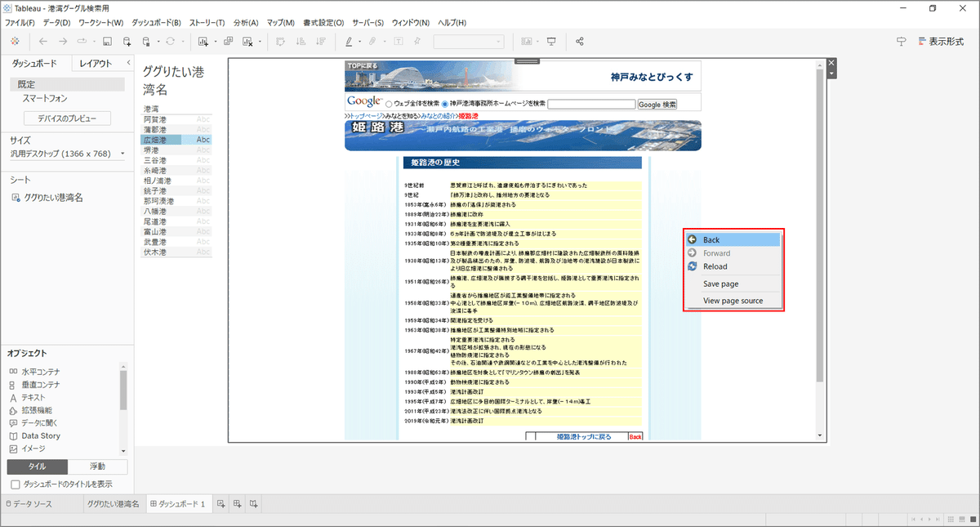This screenshot has width=980, height=527.
Task: Collapse the side pane with the chevron
Action: (x=128, y=63)
